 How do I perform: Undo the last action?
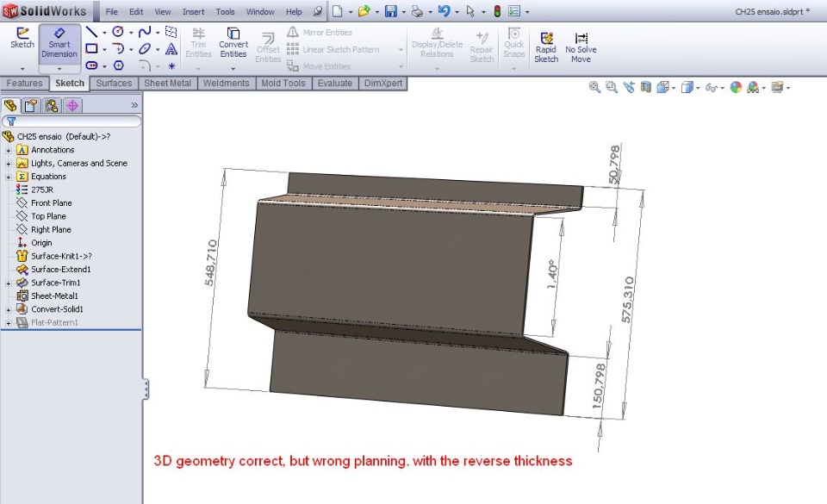445,11
